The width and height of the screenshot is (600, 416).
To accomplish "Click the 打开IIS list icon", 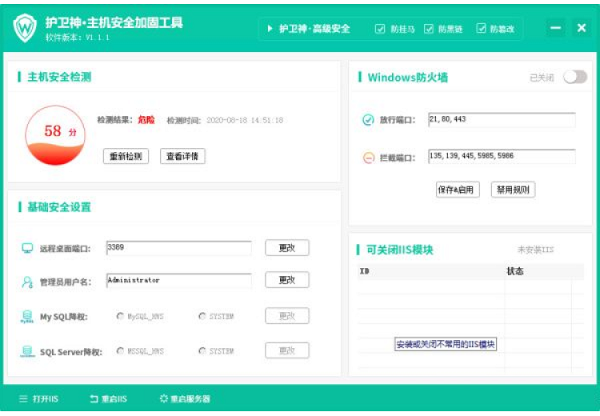I will [x=23, y=399].
